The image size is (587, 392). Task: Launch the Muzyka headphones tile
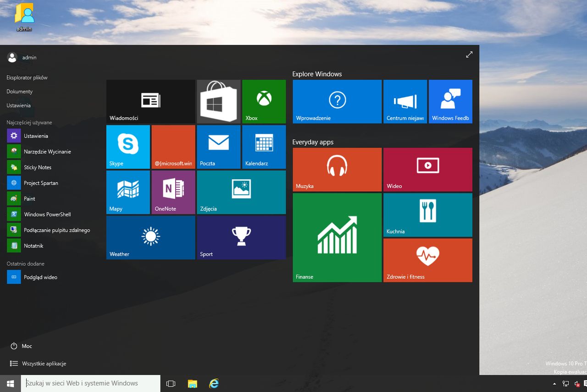click(x=337, y=170)
